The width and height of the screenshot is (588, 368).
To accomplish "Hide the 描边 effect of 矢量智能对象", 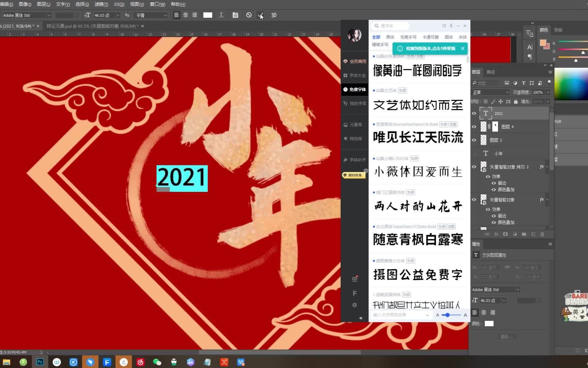I will point(494,216).
